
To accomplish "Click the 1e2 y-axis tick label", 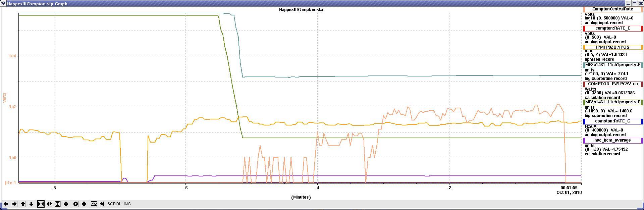I will (x=13, y=107).
